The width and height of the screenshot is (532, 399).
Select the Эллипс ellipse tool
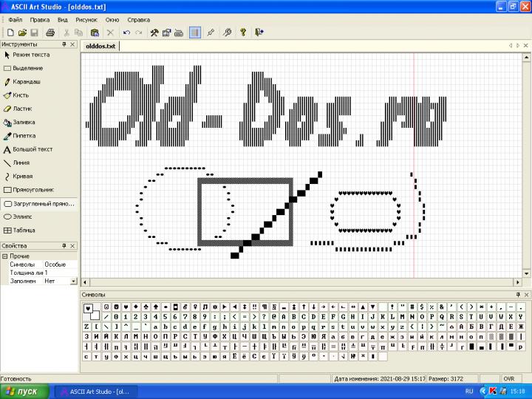click(22, 216)
